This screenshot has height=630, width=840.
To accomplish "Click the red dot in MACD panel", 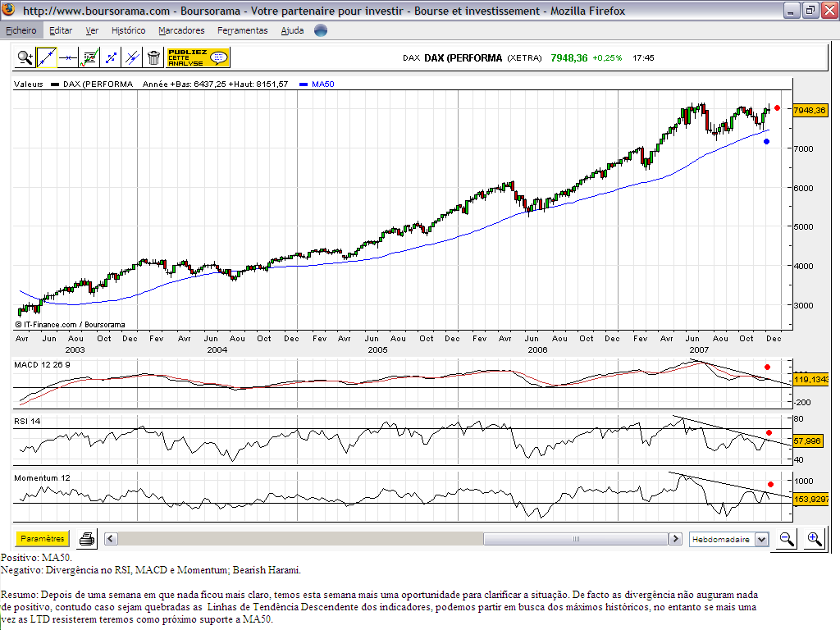I will tap(768, 367).
